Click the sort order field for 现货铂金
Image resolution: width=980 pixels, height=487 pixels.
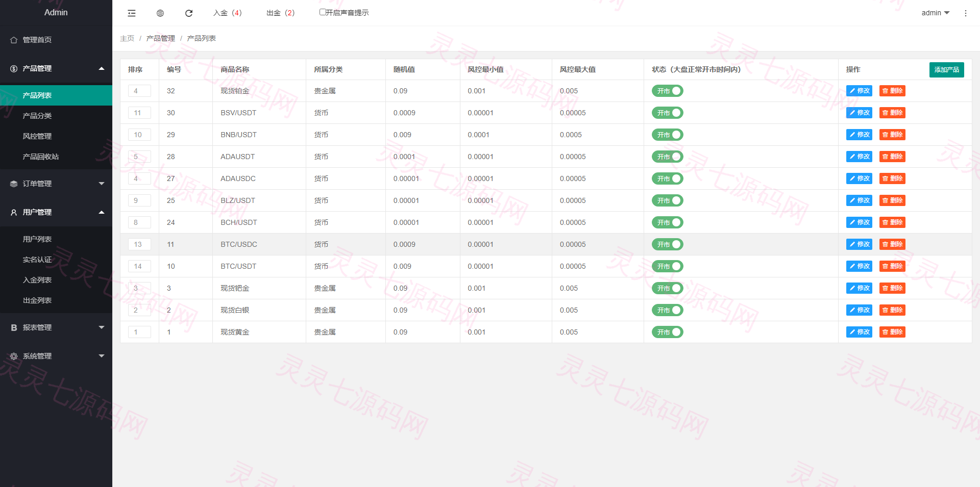(139, 91)
